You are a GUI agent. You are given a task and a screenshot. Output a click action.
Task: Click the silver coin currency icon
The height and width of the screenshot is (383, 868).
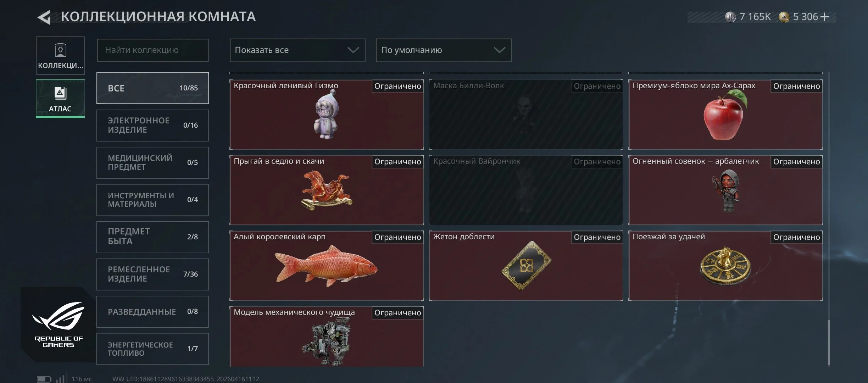[730, 17]
